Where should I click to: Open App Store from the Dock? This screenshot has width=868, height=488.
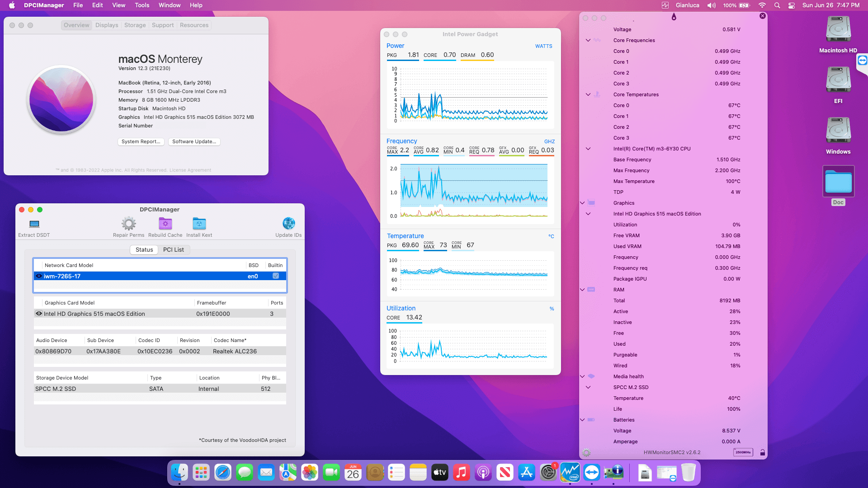point(527,473)
